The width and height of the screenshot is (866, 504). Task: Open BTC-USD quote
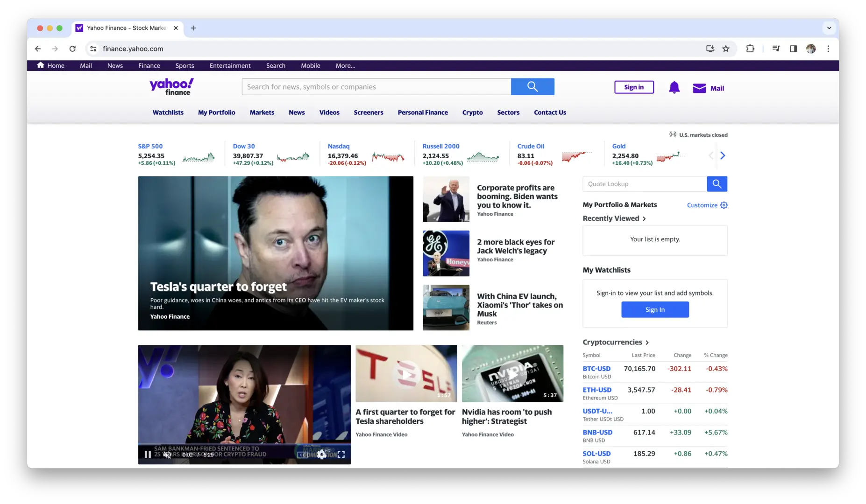tap(596, 369)
